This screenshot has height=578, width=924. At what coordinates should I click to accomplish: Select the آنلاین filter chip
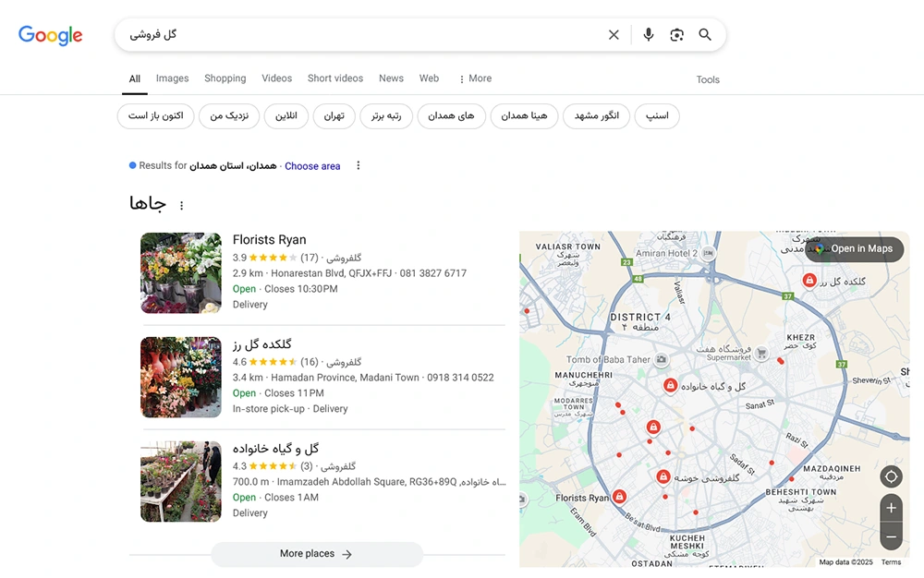pos(286,116)
